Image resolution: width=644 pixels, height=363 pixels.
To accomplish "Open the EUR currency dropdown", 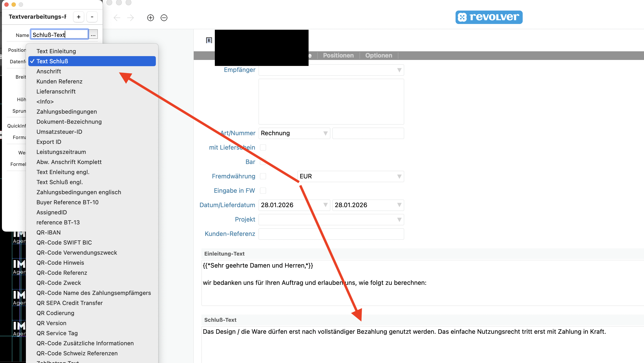I will pos(399,176).
